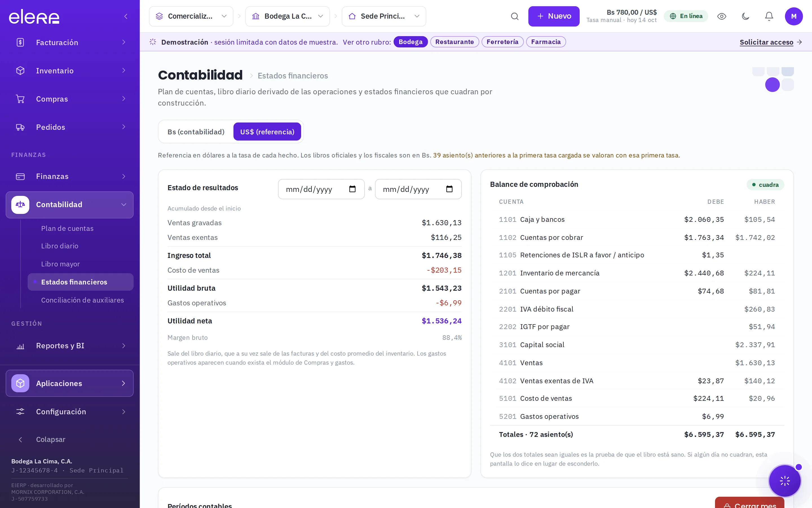Click the start date mm/dd/yyyy field
The image size is (812, 508).
tap(321, 189)
